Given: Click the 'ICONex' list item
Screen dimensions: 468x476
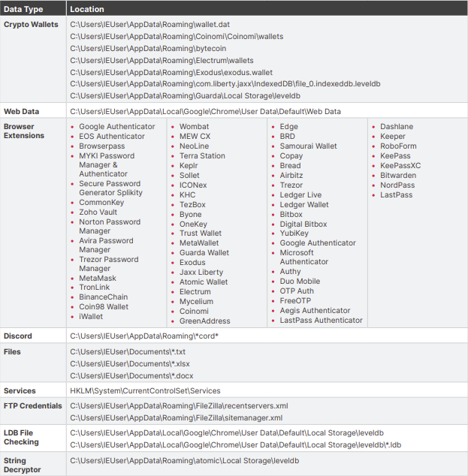Looking at the screenshot, I should [x=193, y=185].
